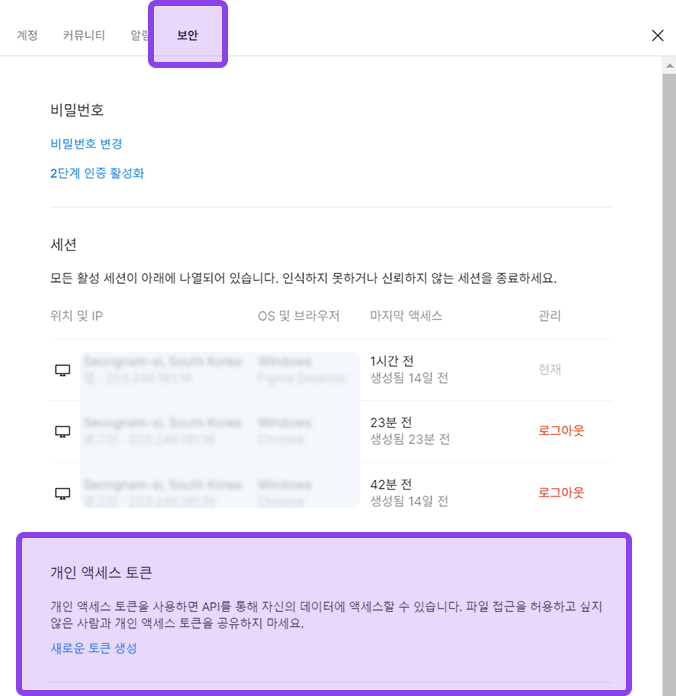Click the 세션 section heading
This screenshot has width=676, height=696.
click(x=63, y=245)
